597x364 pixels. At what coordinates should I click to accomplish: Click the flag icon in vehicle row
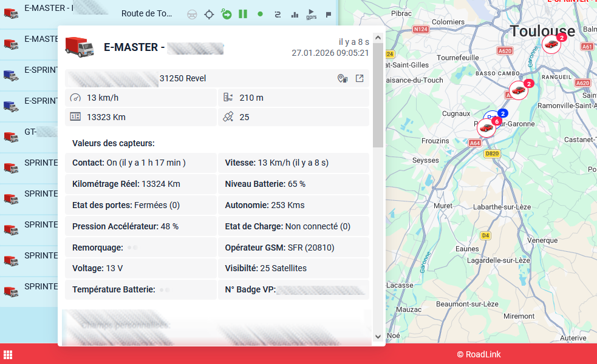pos(329,14)
